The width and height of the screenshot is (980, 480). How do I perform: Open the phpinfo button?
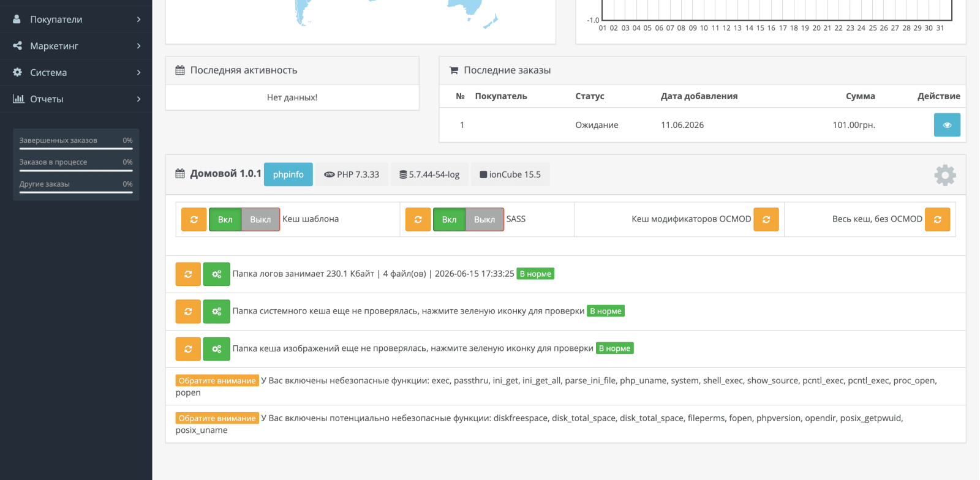288,174
